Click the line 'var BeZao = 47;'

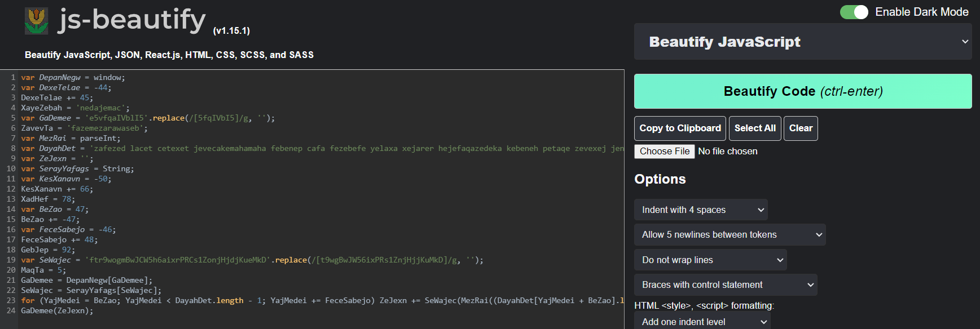coord(55,209)
